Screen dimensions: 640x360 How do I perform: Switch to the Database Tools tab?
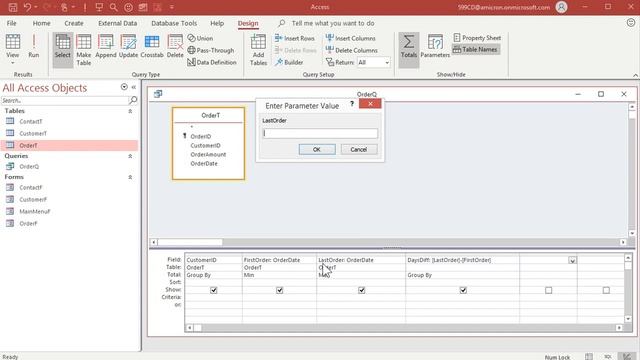click(x=174, y=23)
